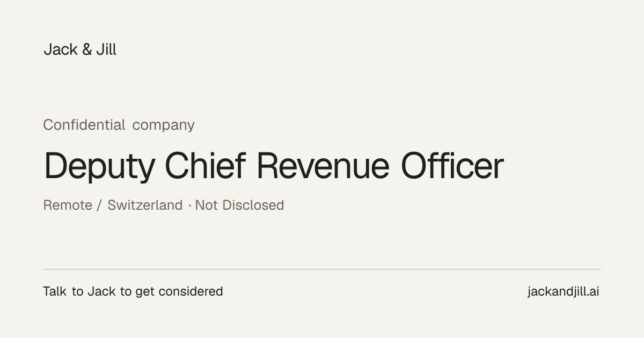644x338 pixels.
Task: Click the 'Talk to Jack to get considered' text
Action: coord(133,291)
